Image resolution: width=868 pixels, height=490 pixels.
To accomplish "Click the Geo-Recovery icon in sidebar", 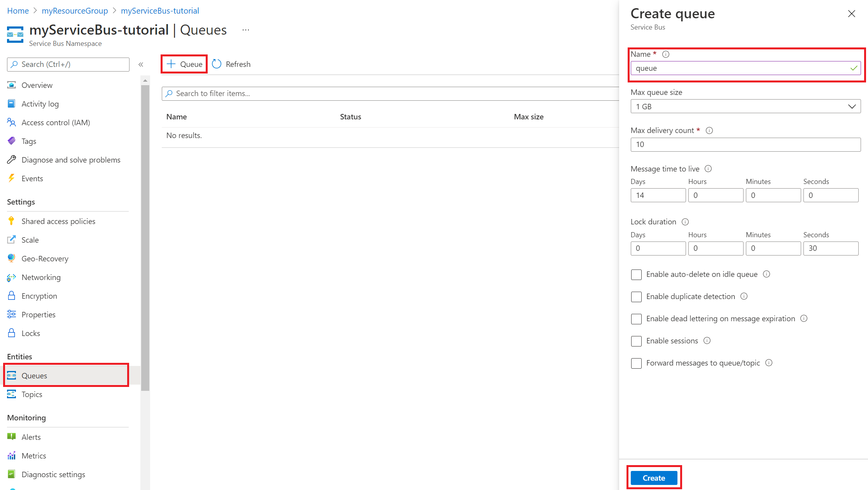I will tap(11, 258).
